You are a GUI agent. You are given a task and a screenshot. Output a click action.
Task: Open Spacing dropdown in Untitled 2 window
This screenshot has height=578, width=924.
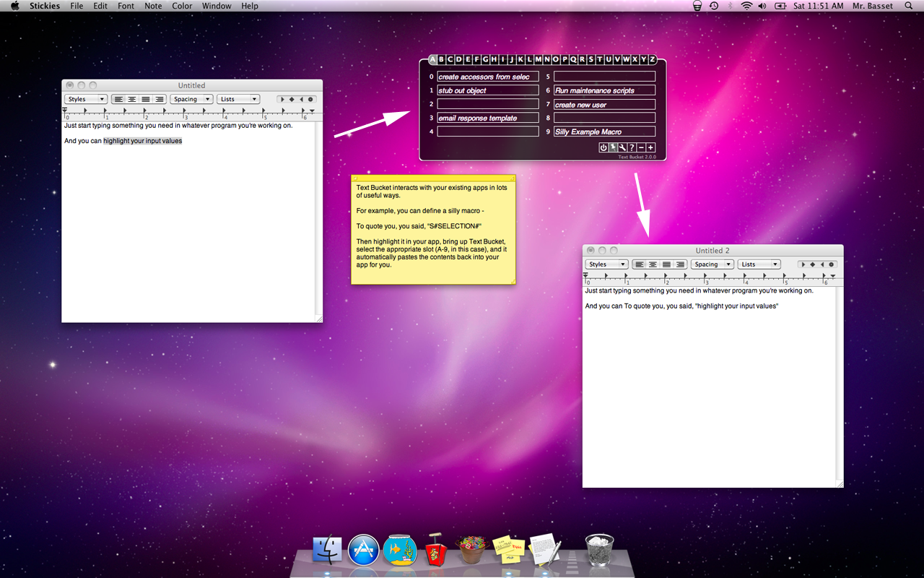(711, 264)
